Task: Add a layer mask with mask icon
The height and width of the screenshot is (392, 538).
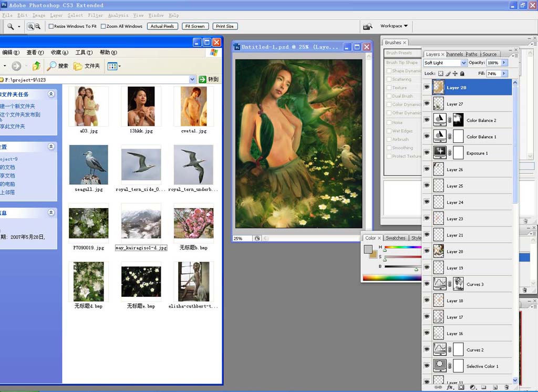Action: coord(461,387)
